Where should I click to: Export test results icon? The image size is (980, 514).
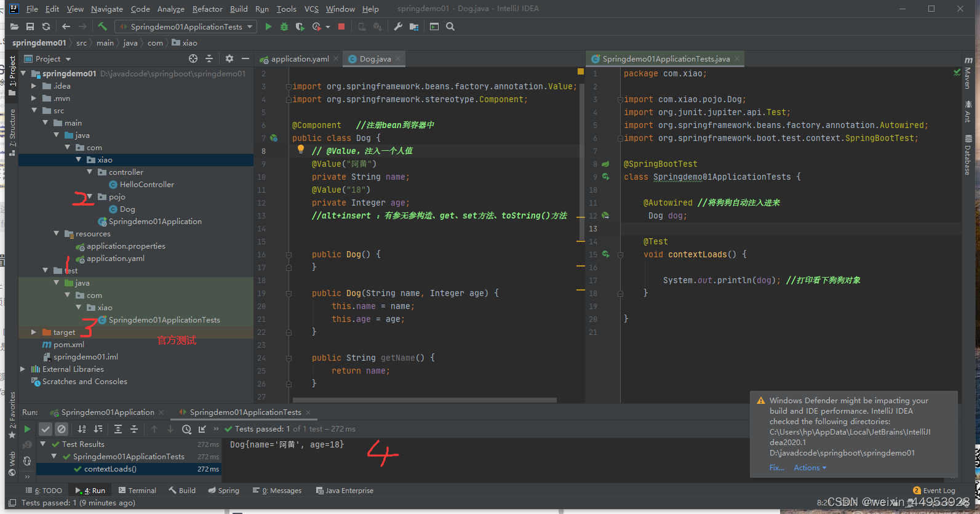(202, 429)
